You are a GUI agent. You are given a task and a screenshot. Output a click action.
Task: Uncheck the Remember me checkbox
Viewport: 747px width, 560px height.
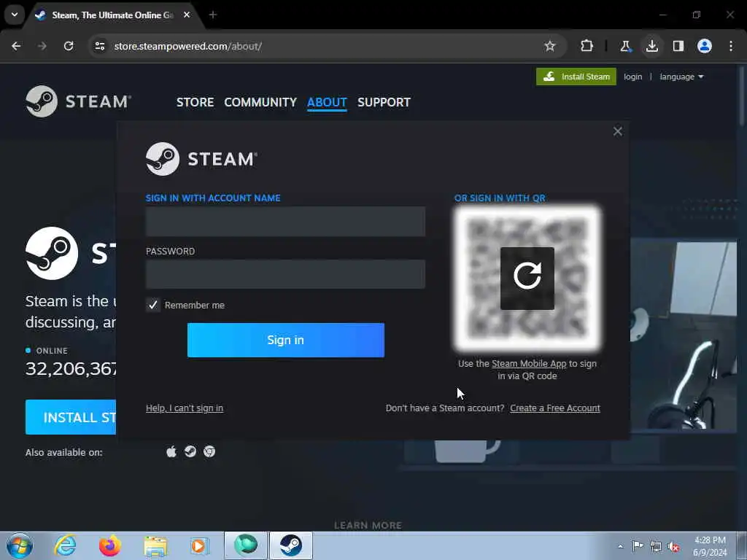[x=153, y=305]
